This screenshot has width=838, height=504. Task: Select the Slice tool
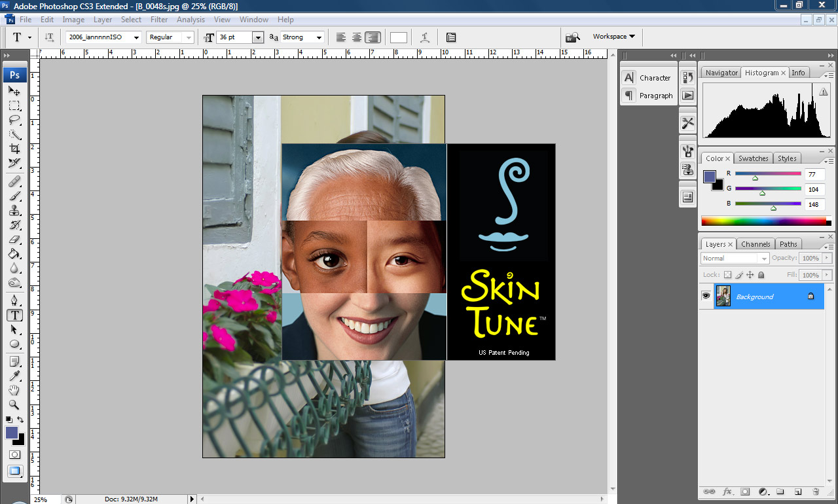click(x=14, y=163)
